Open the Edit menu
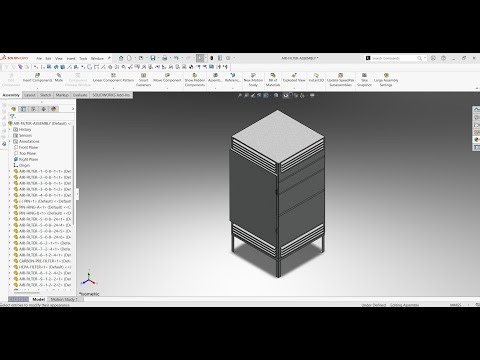 click(48, 58)
